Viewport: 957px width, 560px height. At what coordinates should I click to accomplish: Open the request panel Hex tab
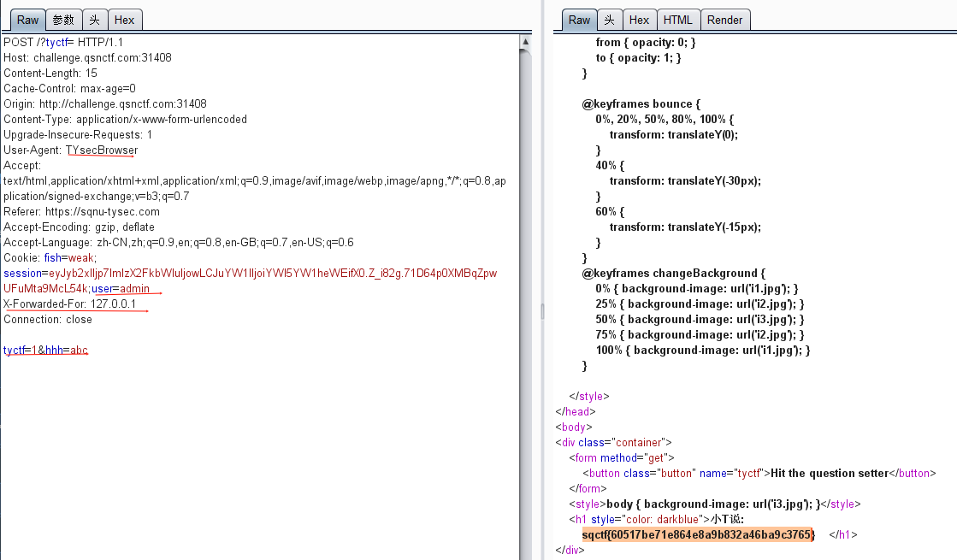pos(124,20)
